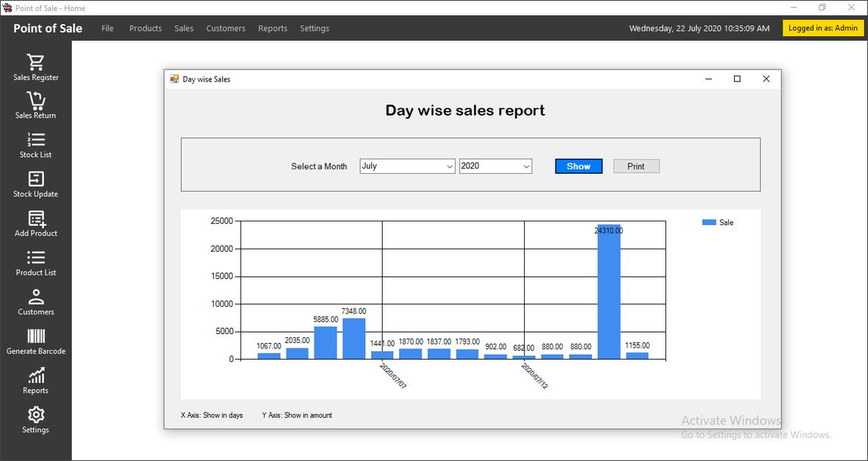Click the x-axis date label 2020/07/07
868x461 pixels.
coord(393,376)
